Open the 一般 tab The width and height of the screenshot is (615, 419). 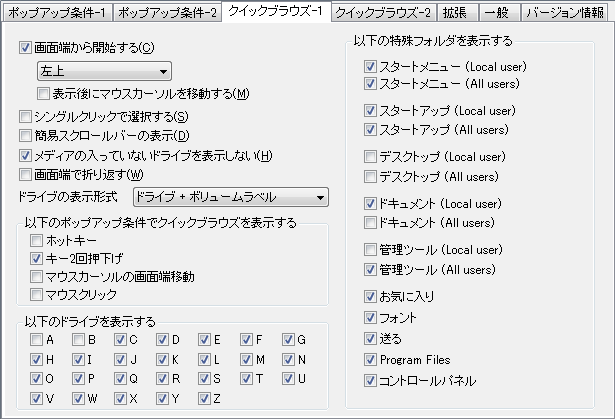[x=498, y=13]
